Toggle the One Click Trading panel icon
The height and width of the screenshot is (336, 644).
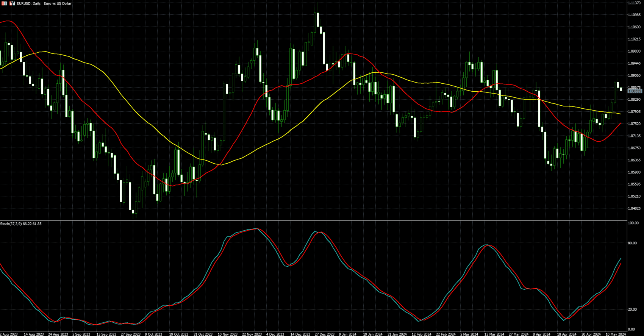(12, 3)
